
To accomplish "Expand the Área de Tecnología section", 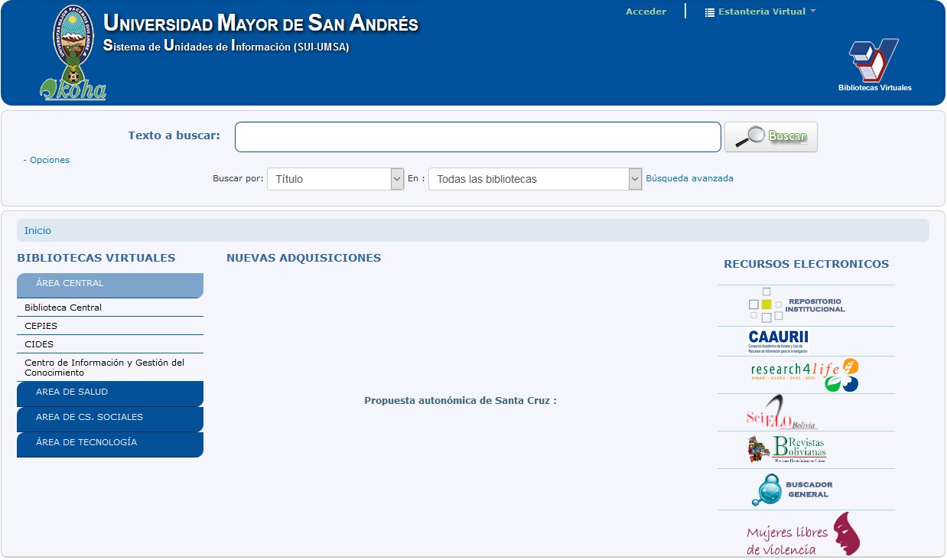I will pyautogui.click(x=110, y=443).
